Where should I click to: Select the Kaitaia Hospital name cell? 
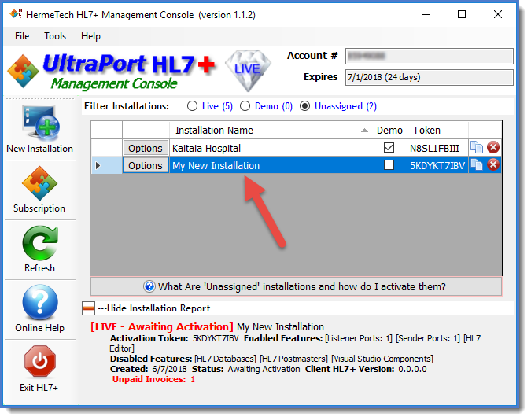(x=270, y=148)
